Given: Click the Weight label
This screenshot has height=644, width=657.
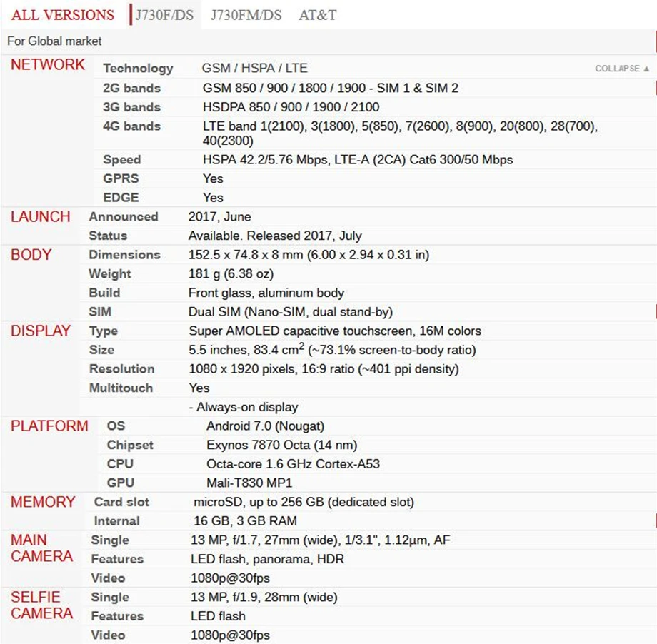Looking at the screenshot, I should (110, 273).
